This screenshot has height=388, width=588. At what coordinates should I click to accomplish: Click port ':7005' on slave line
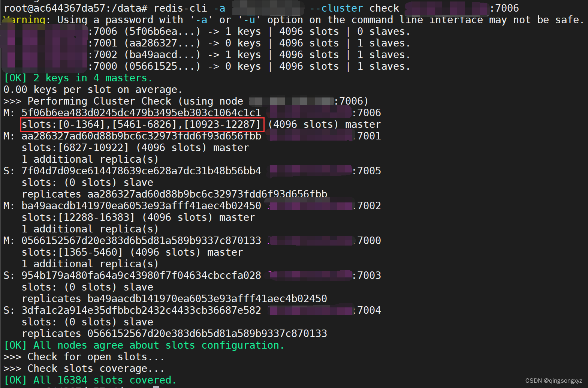367,171
